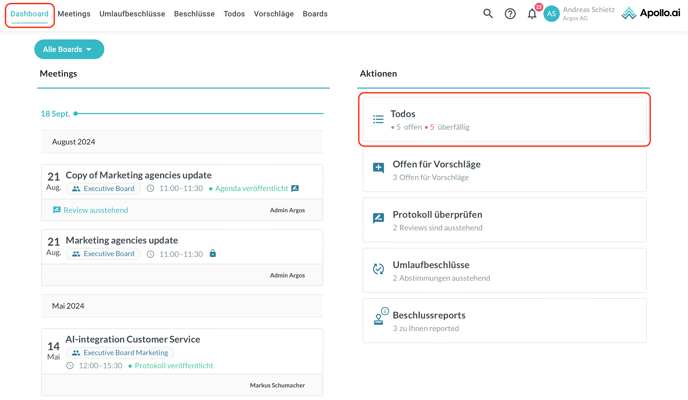Screen dimensions: 688x400
Task: Click the Review ausstehend link
Action: point(95,210)
